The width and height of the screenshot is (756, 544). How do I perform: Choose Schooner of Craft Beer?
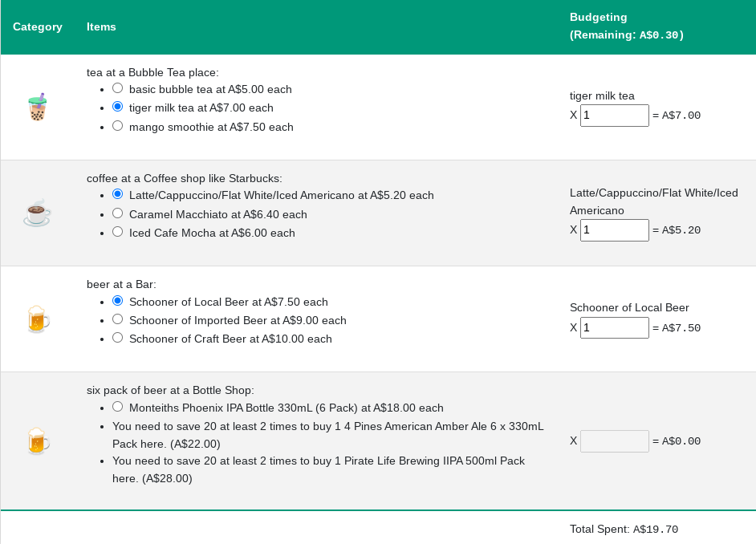click(x=118, y=338)
